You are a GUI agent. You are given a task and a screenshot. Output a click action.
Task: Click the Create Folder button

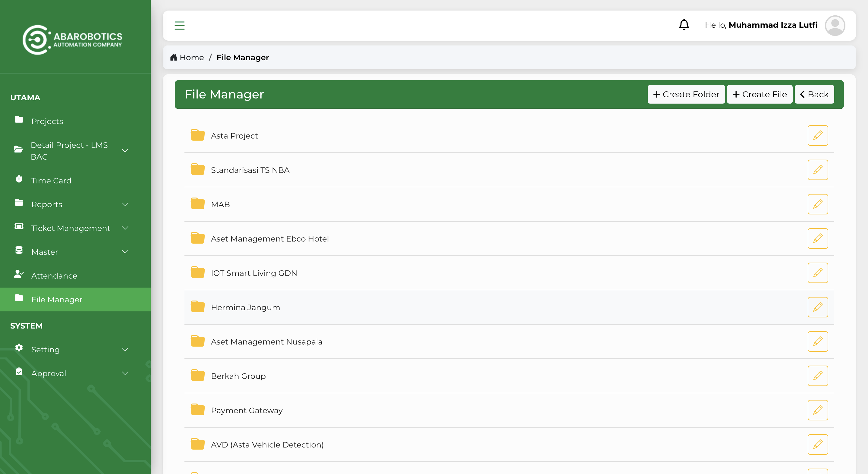686,94
